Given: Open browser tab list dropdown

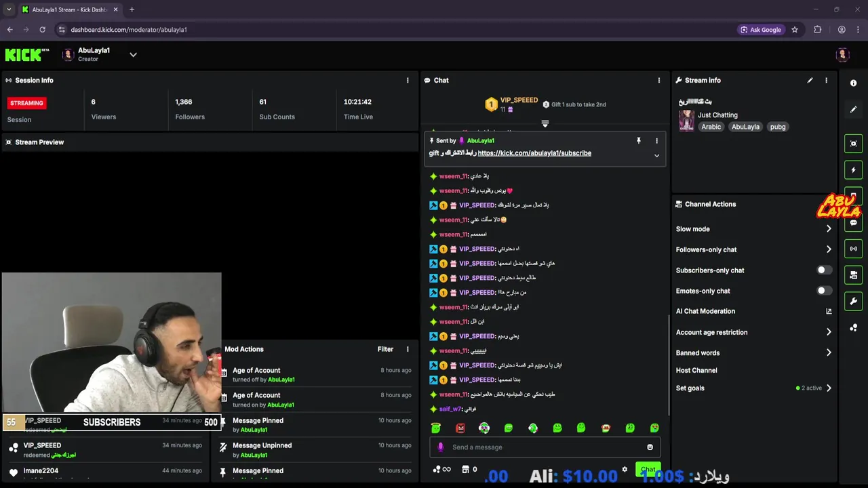Looking at the screenshot, I should [x=9, y=9].
